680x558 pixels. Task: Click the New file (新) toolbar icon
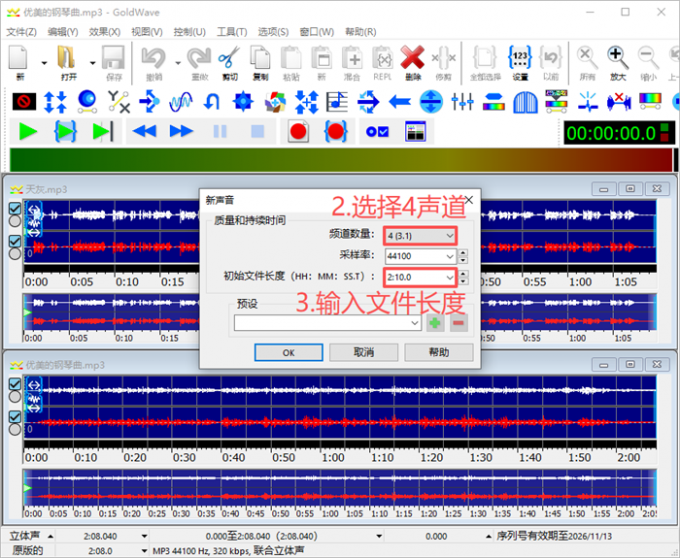tap(19, 58)
